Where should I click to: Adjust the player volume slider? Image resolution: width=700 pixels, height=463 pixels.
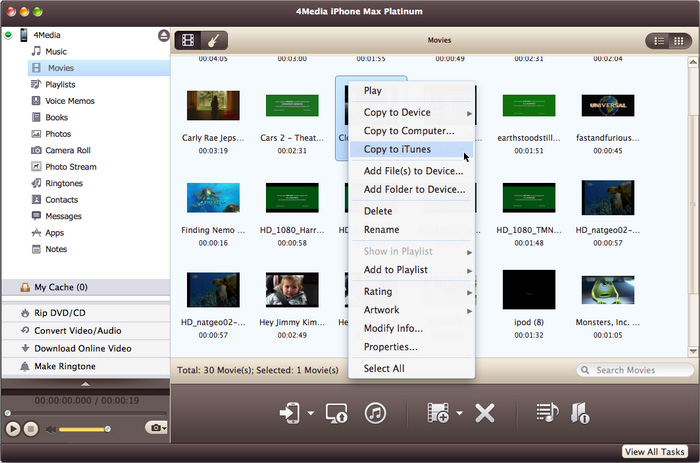(x=85, y=429)
